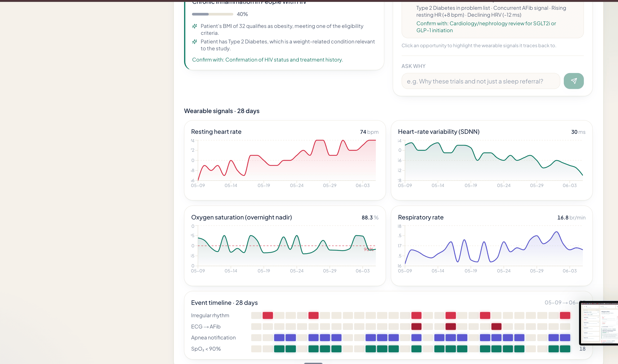Viewport: 618px width, 364px height.
Task: Click the first dark-red ECG → AFib event cell
Action: 416,327
